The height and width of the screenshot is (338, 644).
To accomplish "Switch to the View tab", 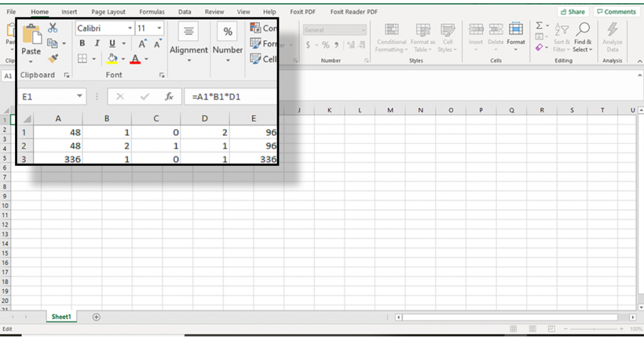I will click(243, 12).
